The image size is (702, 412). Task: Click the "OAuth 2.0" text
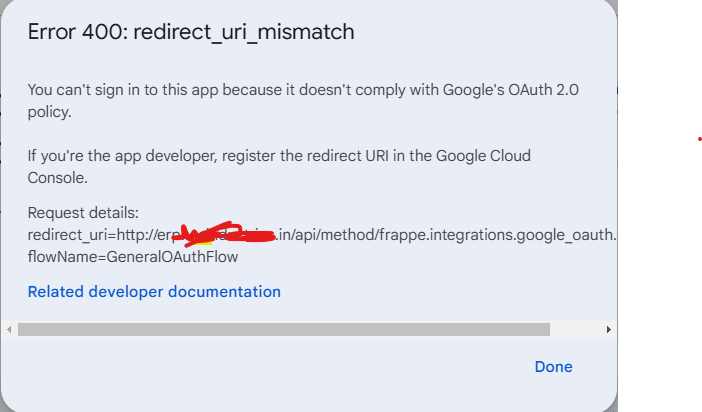click(x=543, y=90)
